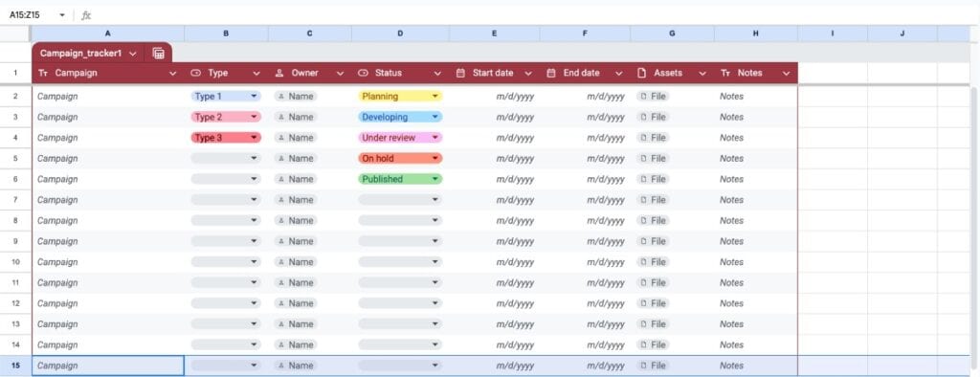Click the calendar icon in Start date header

(x=460, y=73)
